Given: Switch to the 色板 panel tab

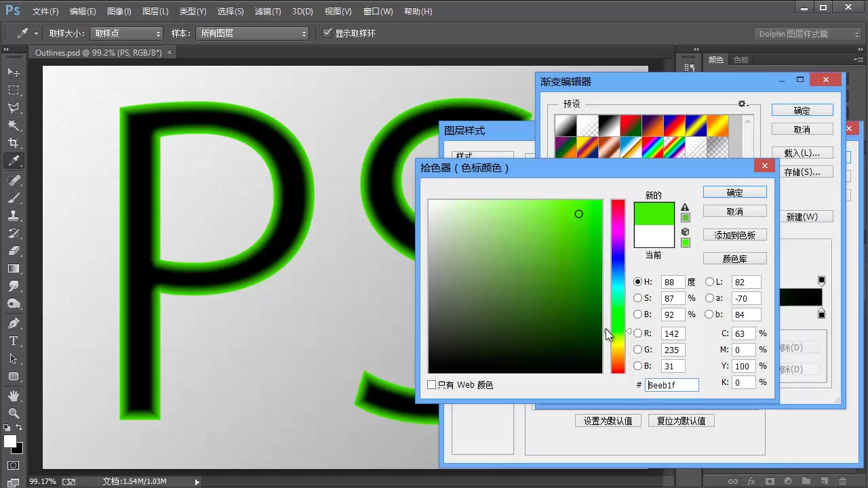Looking at the screenshot, I should [x=741, y=60].
